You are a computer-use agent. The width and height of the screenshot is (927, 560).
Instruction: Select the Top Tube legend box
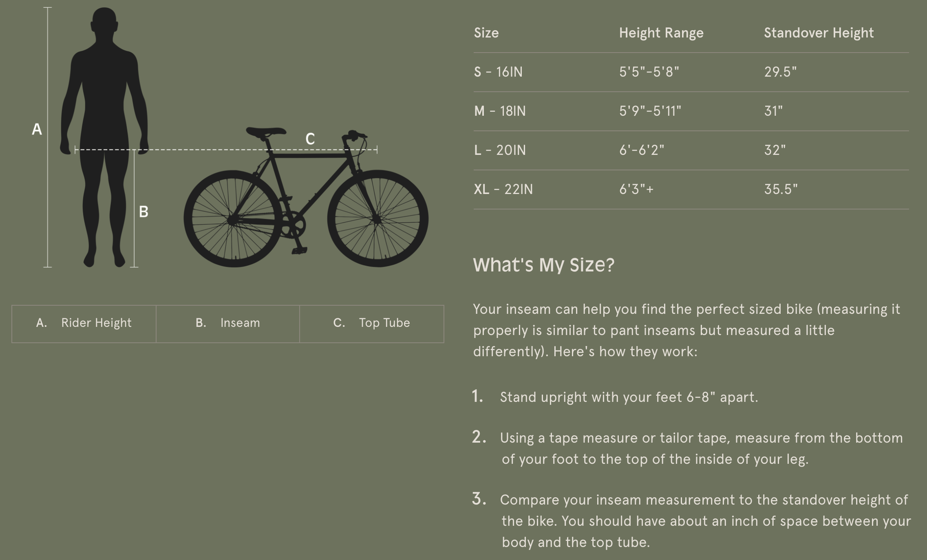click(372, 323)
